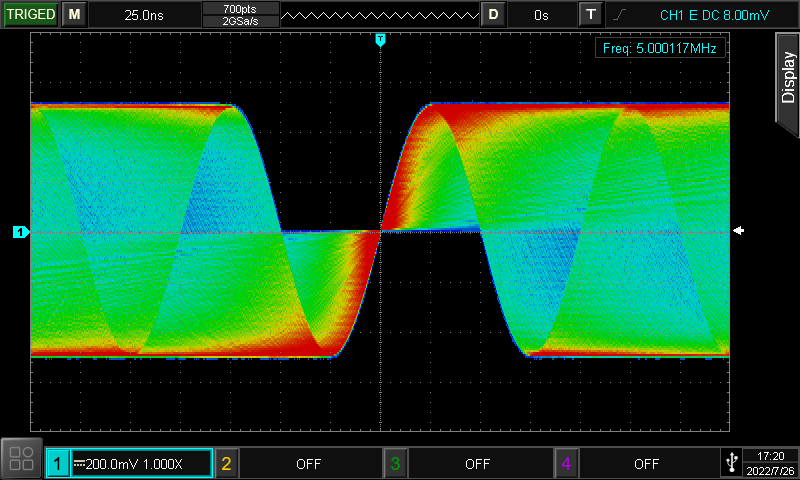Select the channel 1 number tab
Screen dimensions: 800x480
[x=58, y=464]
